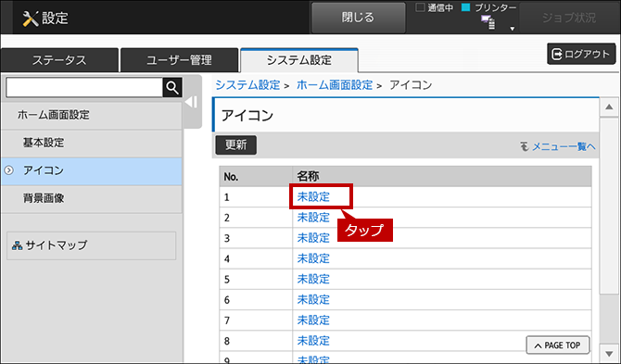Image resolution: width=621 pixels, height=364 pixels.
Task: Click the 更新 button
Action: pyautogui.click(x=236, y=144)
